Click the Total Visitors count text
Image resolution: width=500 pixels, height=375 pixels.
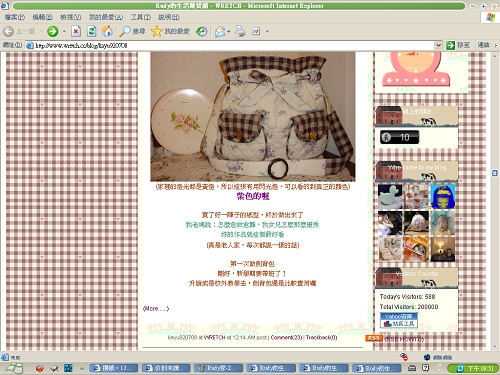pos(409,307)
